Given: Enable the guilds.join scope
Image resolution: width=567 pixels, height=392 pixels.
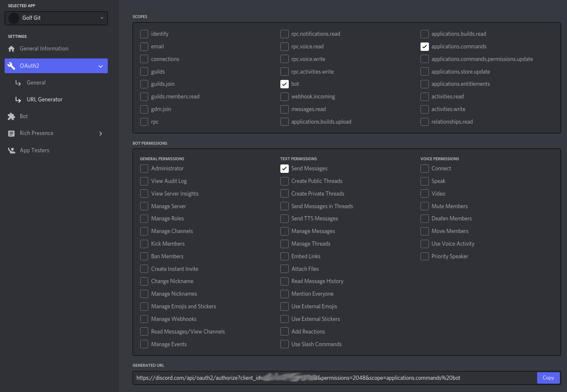Looking at the screenshot, I should pyautogui.click(x=144, y=84).
